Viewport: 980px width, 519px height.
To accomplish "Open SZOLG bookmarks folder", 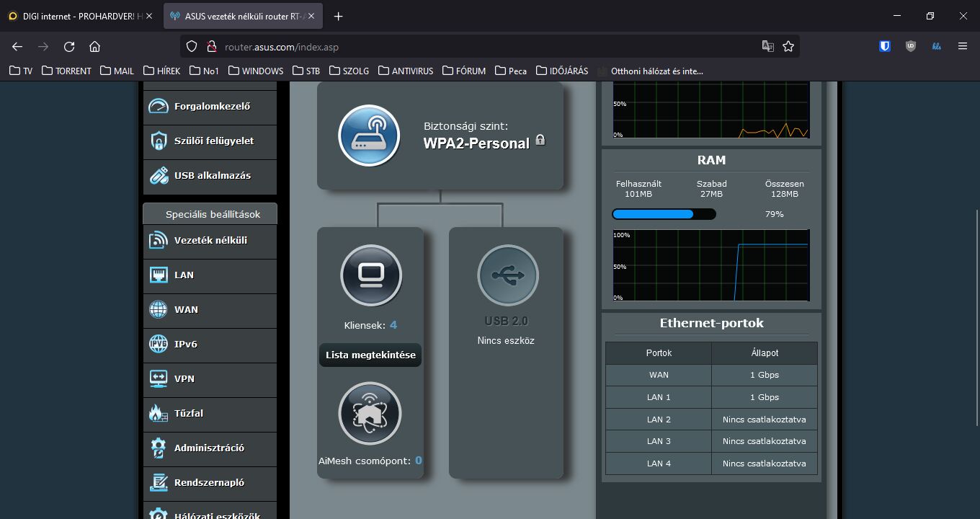I will [x=349, y=71].
